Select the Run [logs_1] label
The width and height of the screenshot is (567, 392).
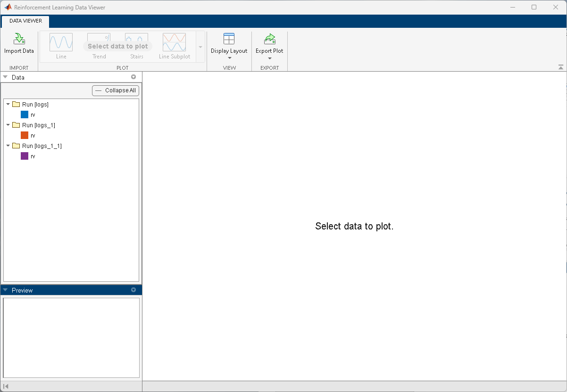pos(39,125)
